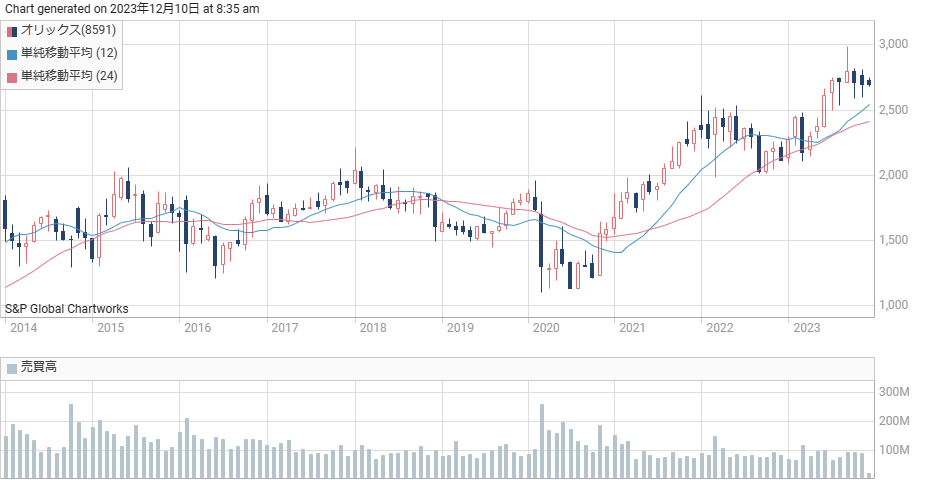Click the 2022 year label on axis
The height and width of the screenshot is (480, 931).
coord(719,328)
